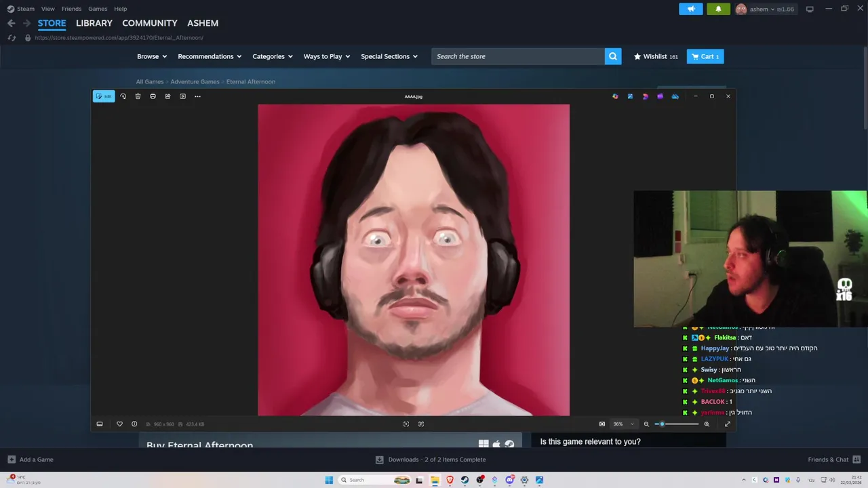Image resolution: width=868 pixels, height=488 pixels.
Task: Start slideshow in Photos viewer
Action: pyautogui.click(x=182, y=96)
